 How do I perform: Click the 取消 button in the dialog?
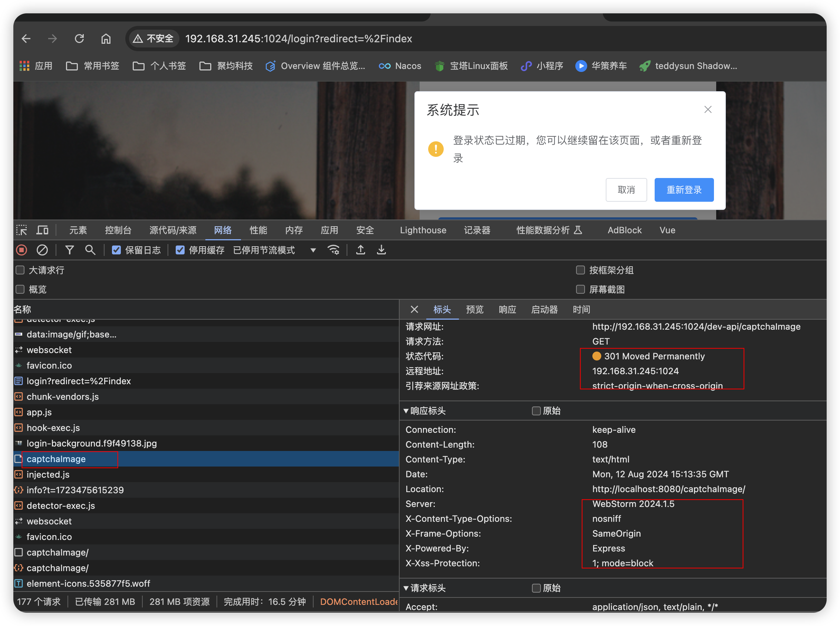(x=626, y=190)
